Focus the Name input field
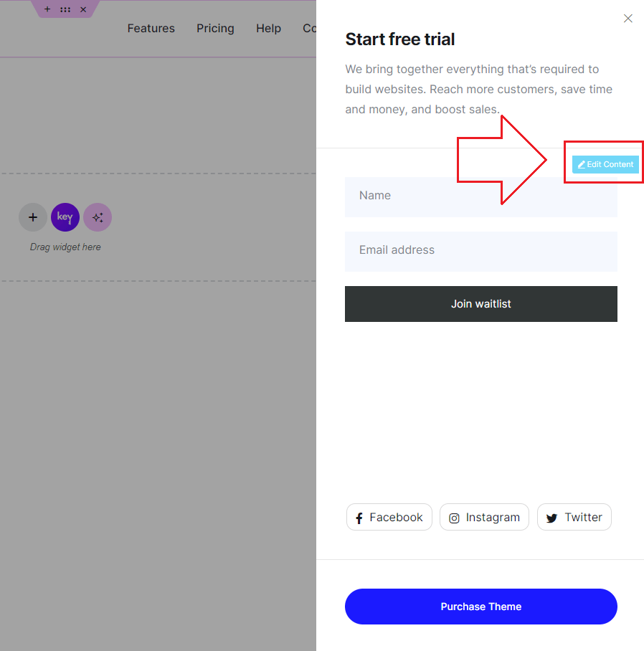This screenshot has width=644, height=651. coord(480,196)
